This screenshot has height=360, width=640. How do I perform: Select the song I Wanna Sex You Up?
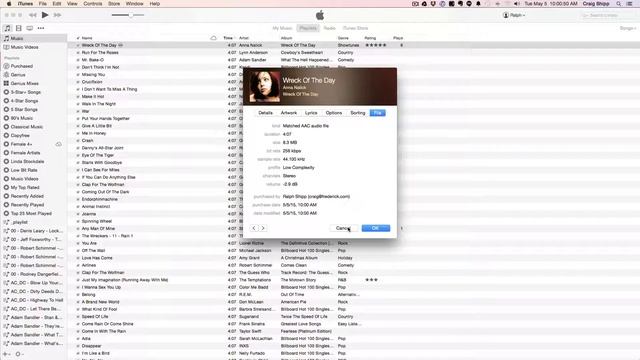tap(101, 287)
